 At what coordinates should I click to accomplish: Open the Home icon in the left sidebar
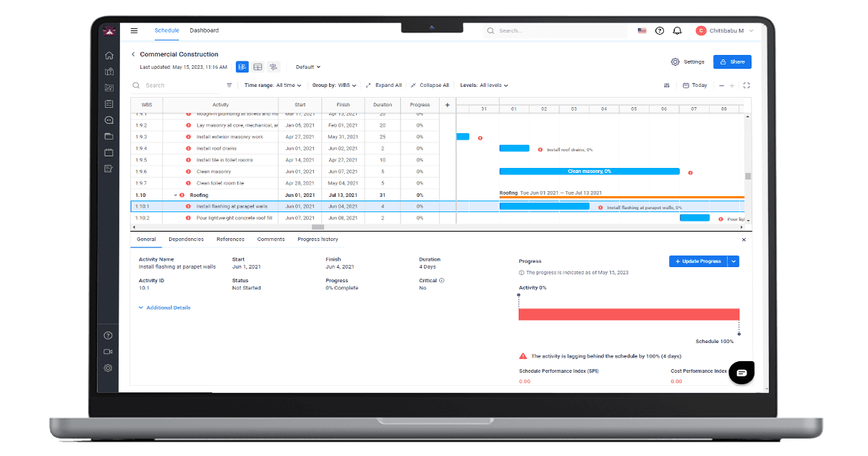pyautogui.click(x=109, y=55)
